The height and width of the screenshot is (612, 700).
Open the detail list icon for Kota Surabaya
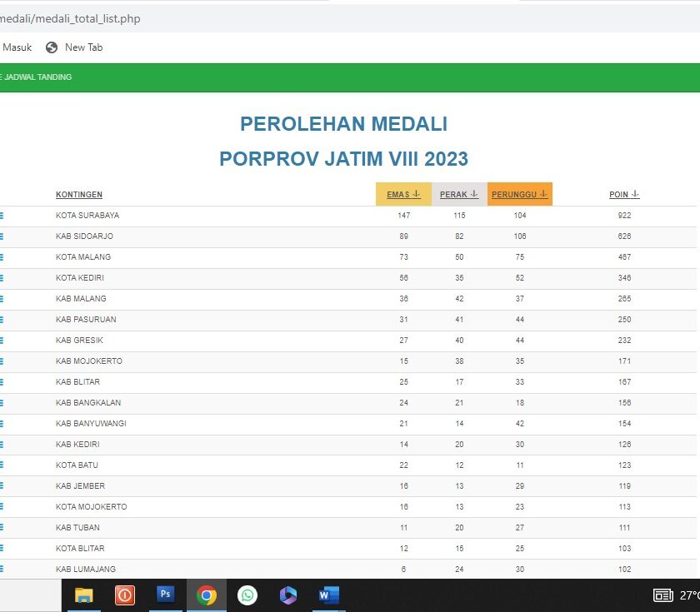pos(2,216)
